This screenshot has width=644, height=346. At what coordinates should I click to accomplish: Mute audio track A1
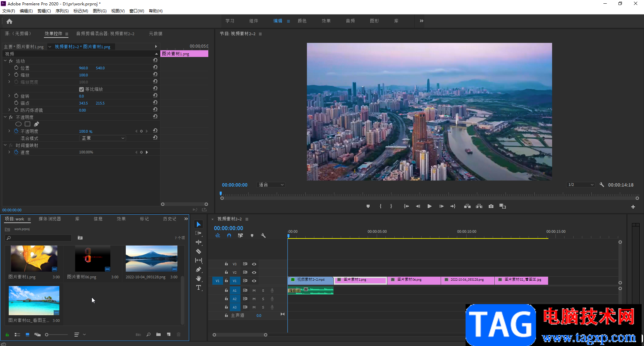coord(254,290)
